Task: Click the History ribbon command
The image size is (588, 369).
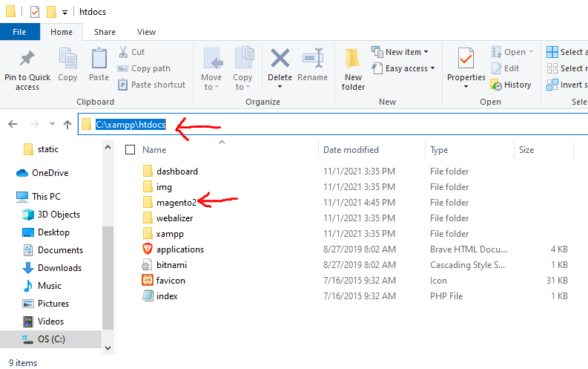Action: pos(511,85)
